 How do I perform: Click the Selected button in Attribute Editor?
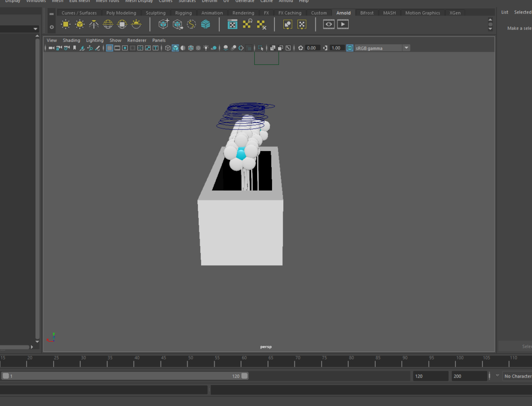(523, 12)
